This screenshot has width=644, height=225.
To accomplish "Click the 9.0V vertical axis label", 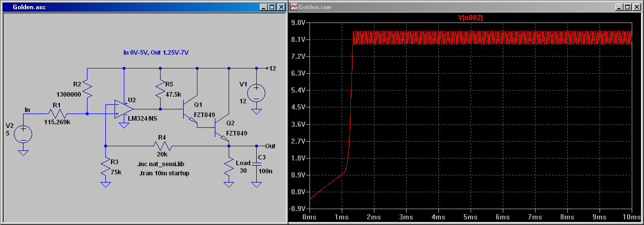I will [298, 22].
